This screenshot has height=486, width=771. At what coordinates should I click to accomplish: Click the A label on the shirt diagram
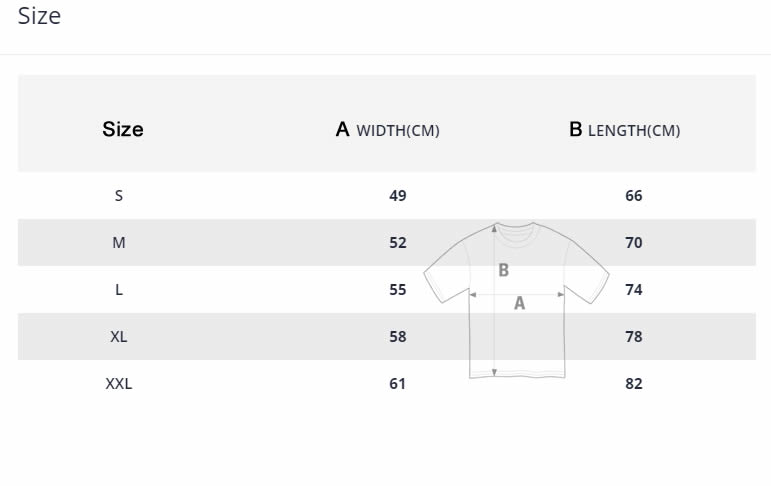tap(519, 304)
